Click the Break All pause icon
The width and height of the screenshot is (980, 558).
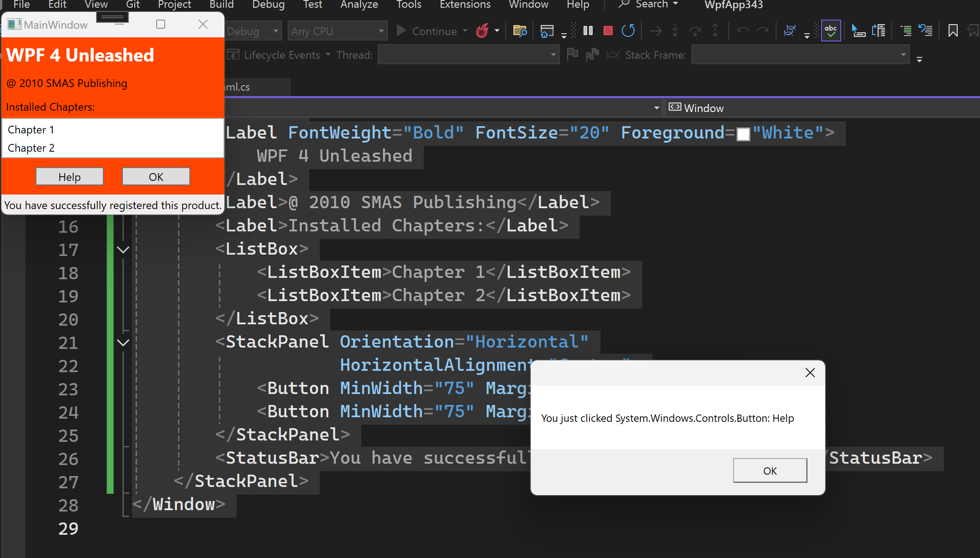(588, 31)
